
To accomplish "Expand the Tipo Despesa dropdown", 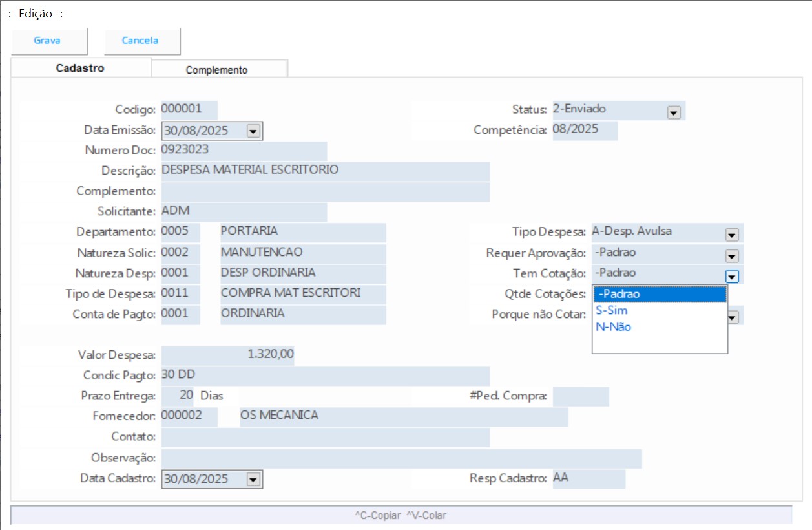I will click(x=731, y=235).
